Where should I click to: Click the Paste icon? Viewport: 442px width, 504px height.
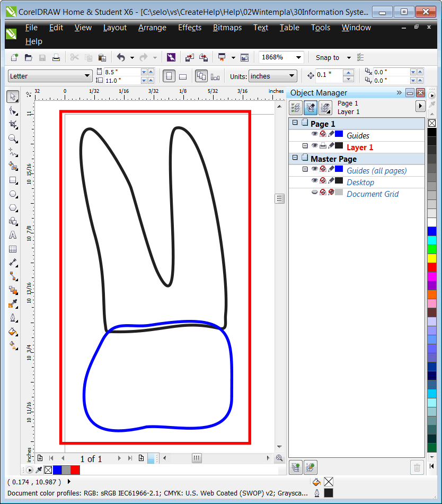point(102,57)
